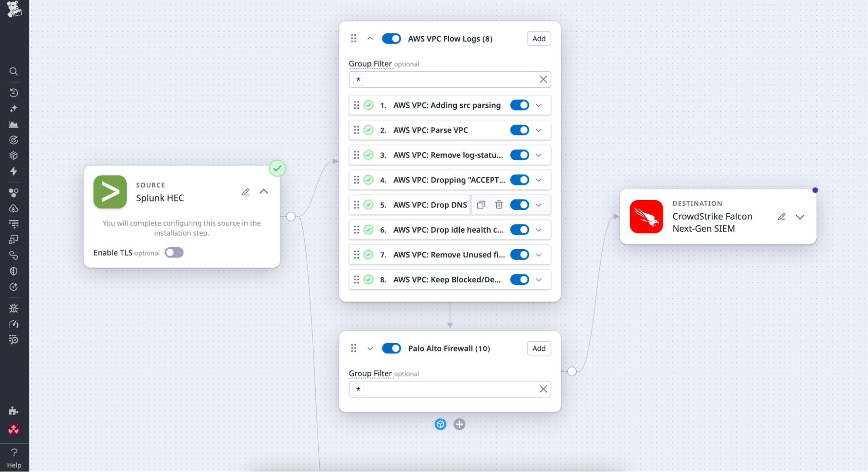Enable TLS on the Splunk HEC source
This screenshot has height=472, width=868.
coord(174,252)
